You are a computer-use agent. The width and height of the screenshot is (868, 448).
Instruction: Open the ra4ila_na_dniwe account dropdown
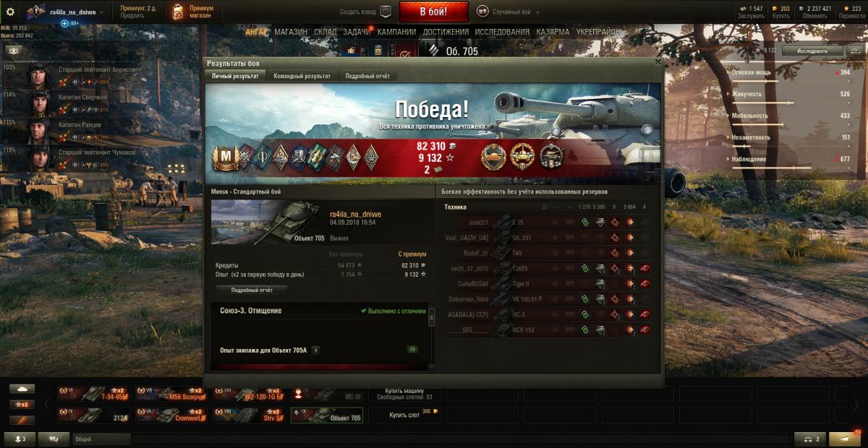(76, 12)
